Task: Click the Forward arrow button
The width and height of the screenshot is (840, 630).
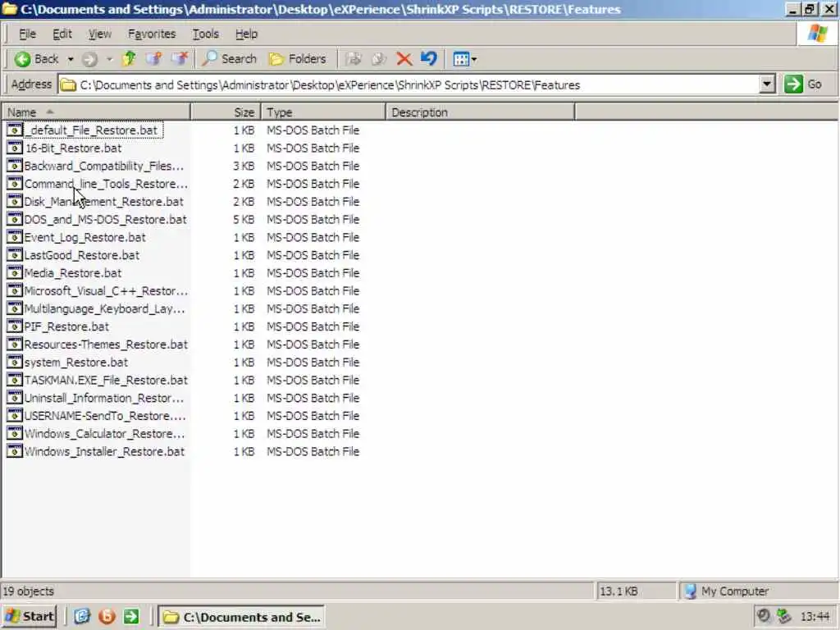Action: [x=89, y=59]
